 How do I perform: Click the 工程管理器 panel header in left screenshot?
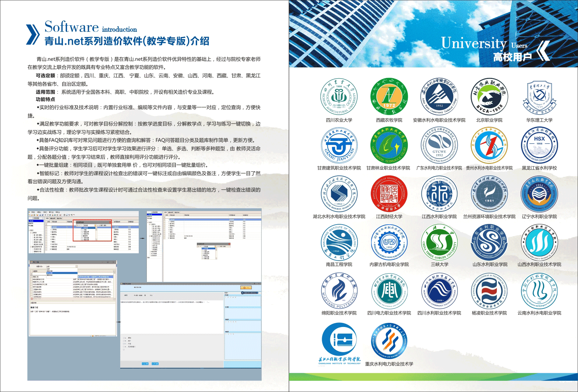(x=36, y=218)
